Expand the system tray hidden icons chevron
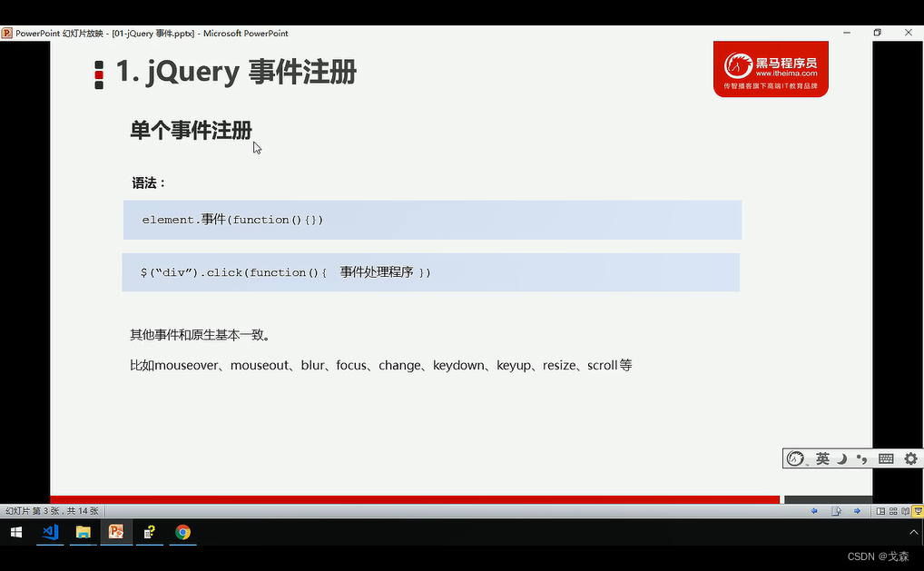 click(x=913, y=532)
